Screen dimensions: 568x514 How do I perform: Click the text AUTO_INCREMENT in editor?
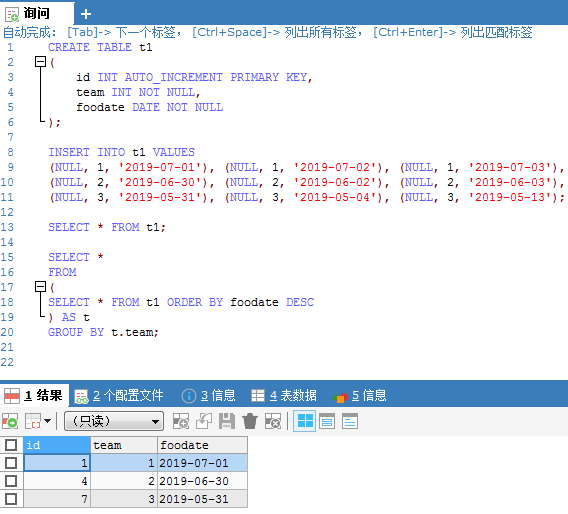[x=174, y=77]
